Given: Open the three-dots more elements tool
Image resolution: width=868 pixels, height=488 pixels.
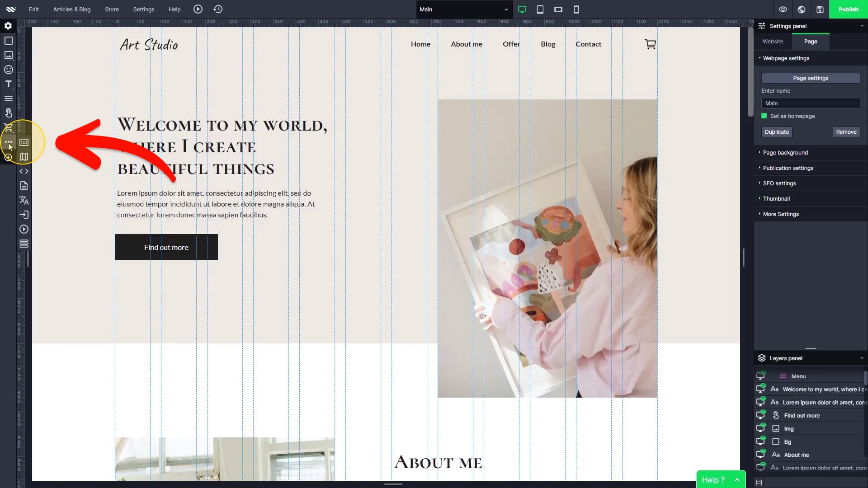Looking at the screenshot, I should (8, 142).
